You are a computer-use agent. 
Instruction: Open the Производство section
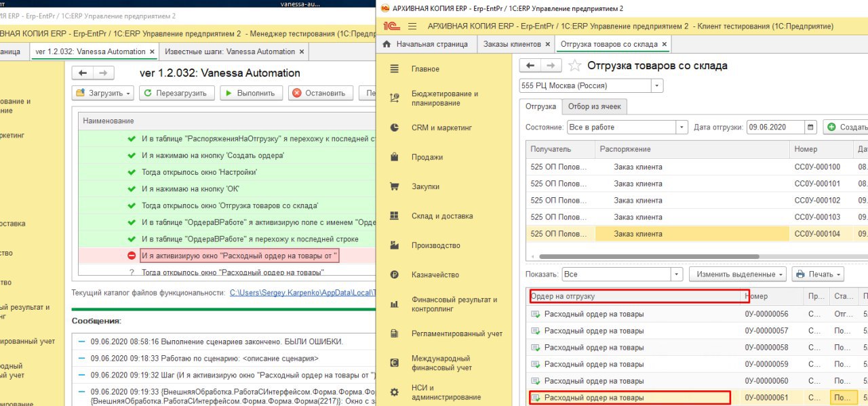pyautogui.click(x=435, y=245)
